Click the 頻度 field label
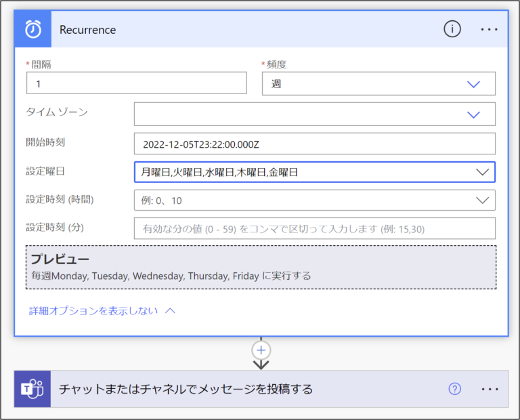The height and width of the screenshot is (420, 520). [x=276, y=64]
